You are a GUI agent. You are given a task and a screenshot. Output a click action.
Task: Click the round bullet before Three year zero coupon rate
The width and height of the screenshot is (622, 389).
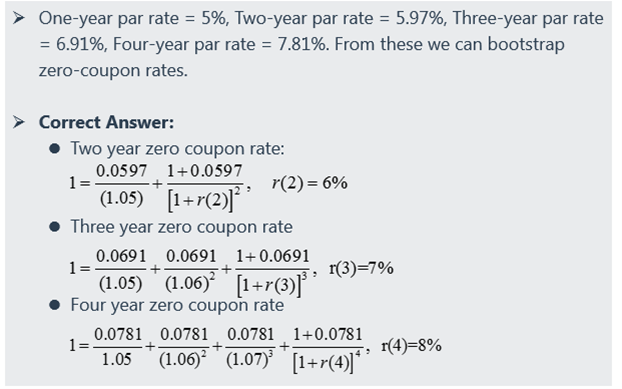pos(54,227)
